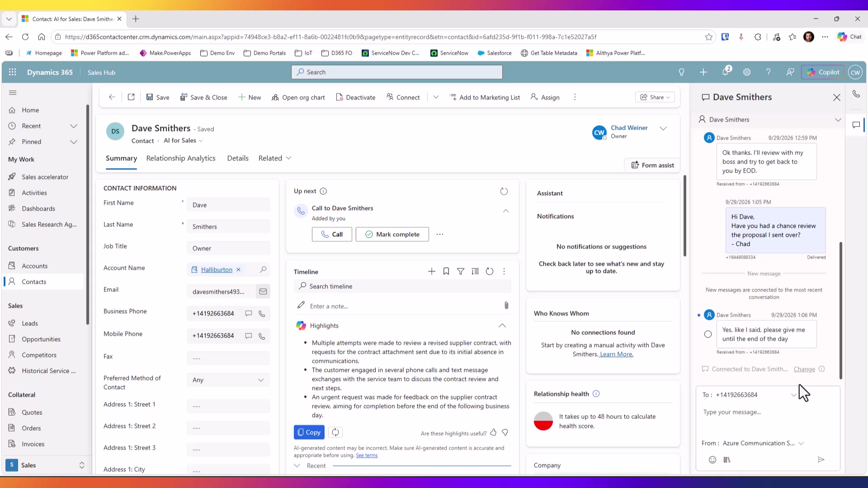
Task: Switch to the Relationship Analytics tab
Action: [x=181, y=158]
